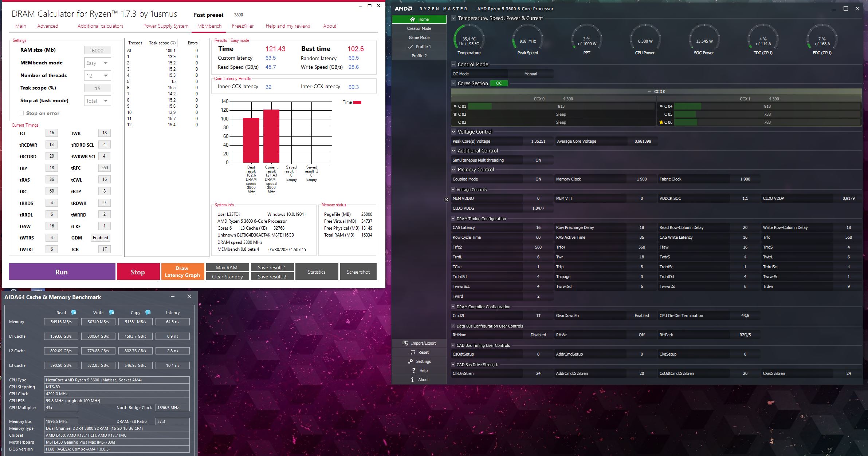Toggle the OC switch in Cores Section
Viewport: 868px width, 456px height.
coord(499,83)
